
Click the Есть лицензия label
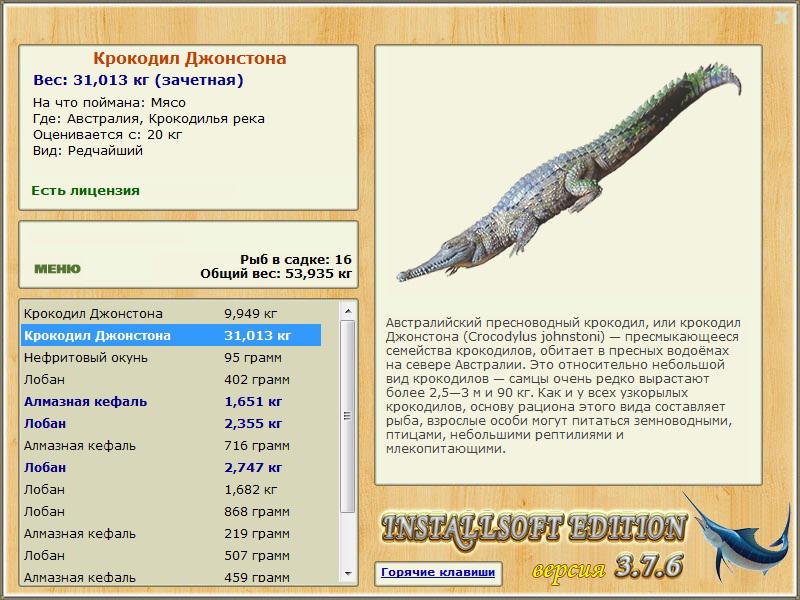point(85,190)
